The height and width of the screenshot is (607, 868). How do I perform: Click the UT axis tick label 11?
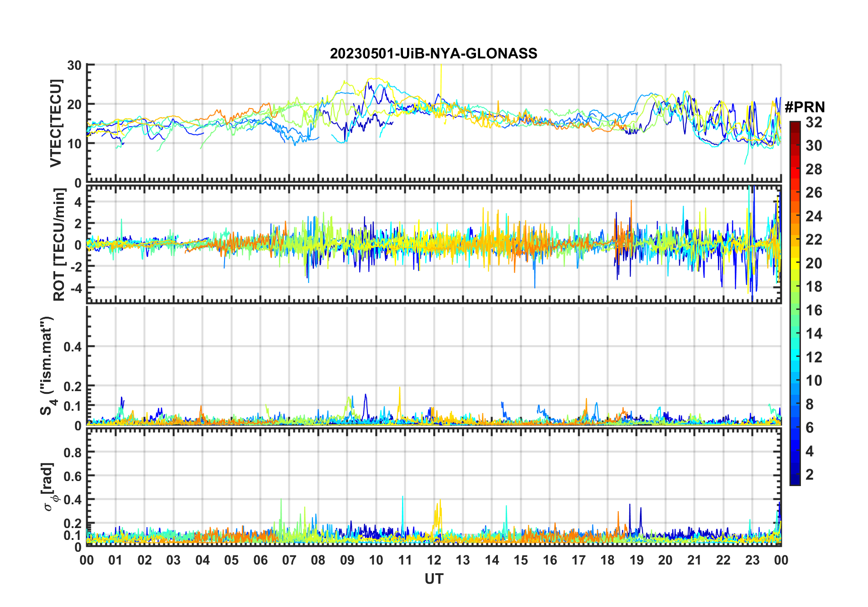[x=405, y=560]
